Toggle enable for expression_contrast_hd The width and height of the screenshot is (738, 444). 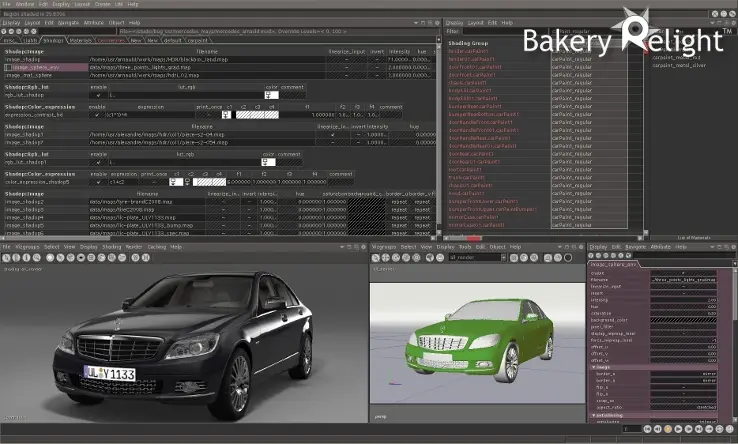(97, 115)
